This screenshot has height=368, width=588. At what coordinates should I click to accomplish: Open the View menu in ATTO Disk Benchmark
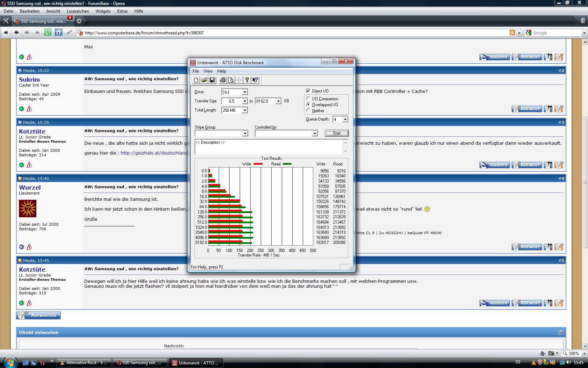[x=208, y=71]
